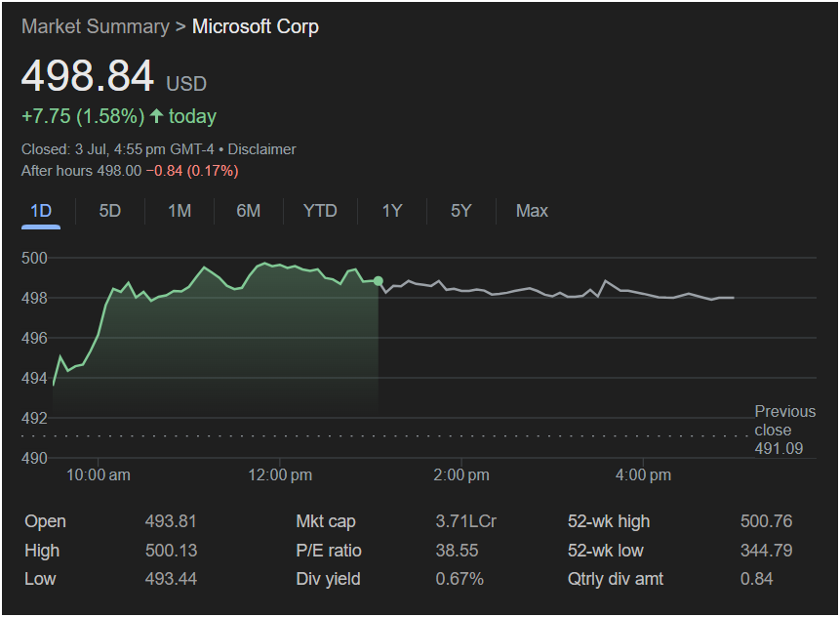Click the High value 500.13
Image resolution: width=840 pixels, height=617 pixels.
click(171, 550)
